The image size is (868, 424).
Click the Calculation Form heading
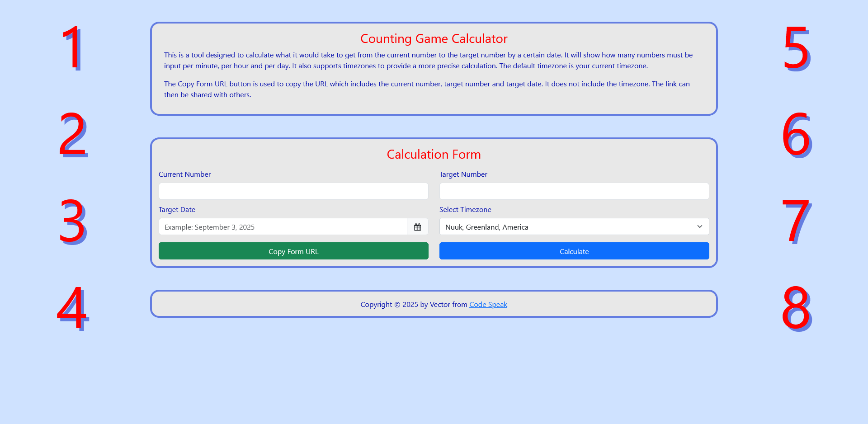coord(434,155)
